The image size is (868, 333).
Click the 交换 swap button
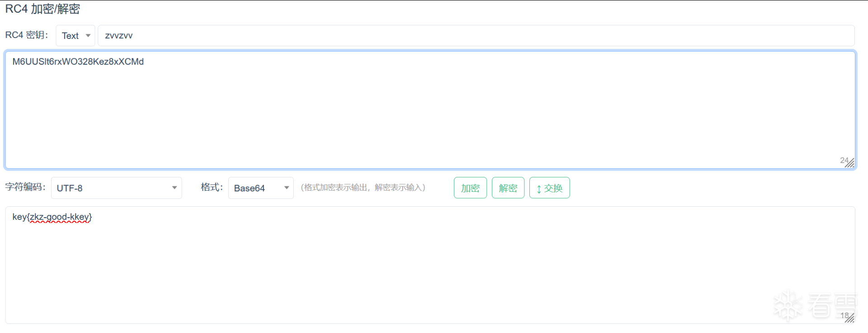pyautogui.click(x=549, y=188)
